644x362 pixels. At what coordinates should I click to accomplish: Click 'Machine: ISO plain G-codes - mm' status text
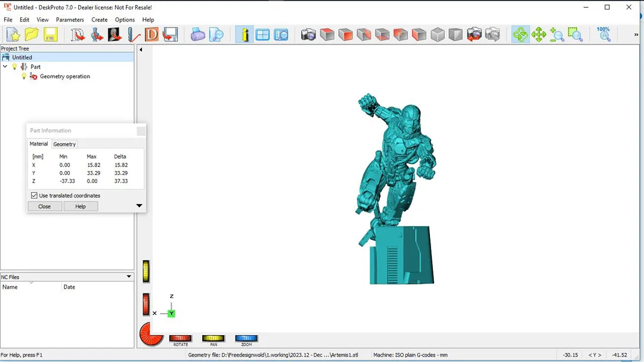coord(410,355)
